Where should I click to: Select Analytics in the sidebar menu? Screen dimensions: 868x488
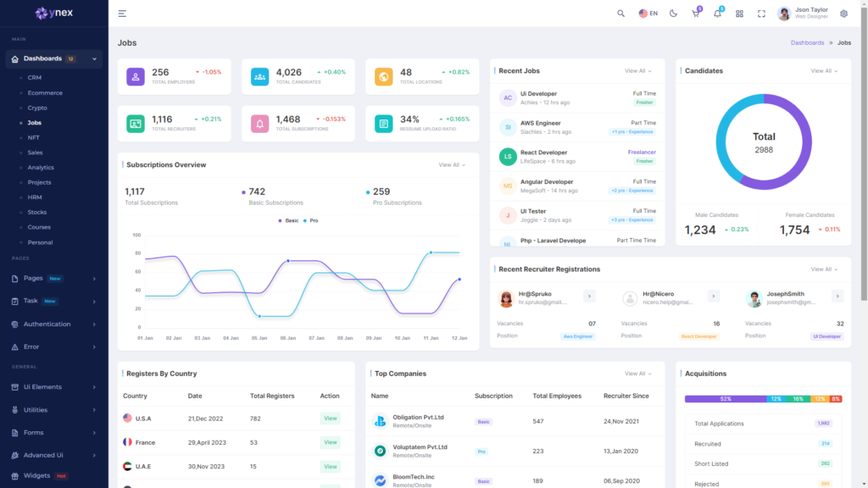pyautogui.click(x=41, y=168)
